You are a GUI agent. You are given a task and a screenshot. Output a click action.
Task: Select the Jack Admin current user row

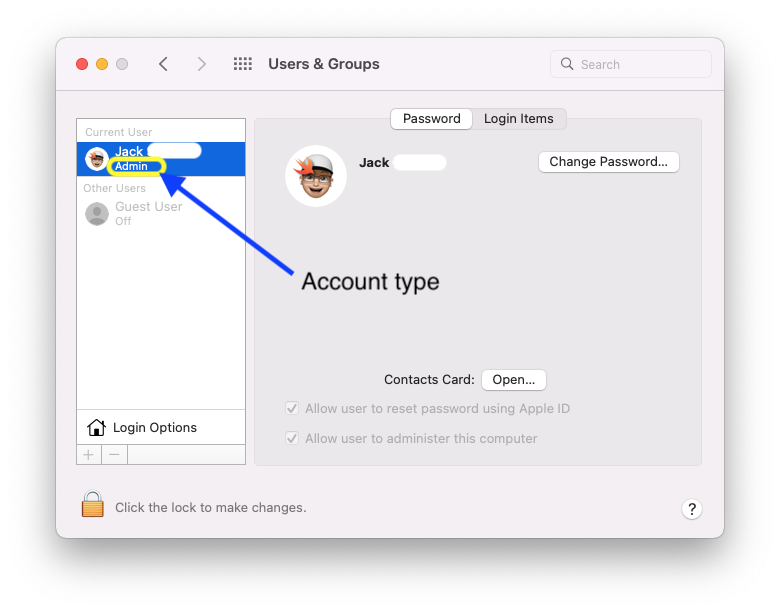[x=161, y=159]
